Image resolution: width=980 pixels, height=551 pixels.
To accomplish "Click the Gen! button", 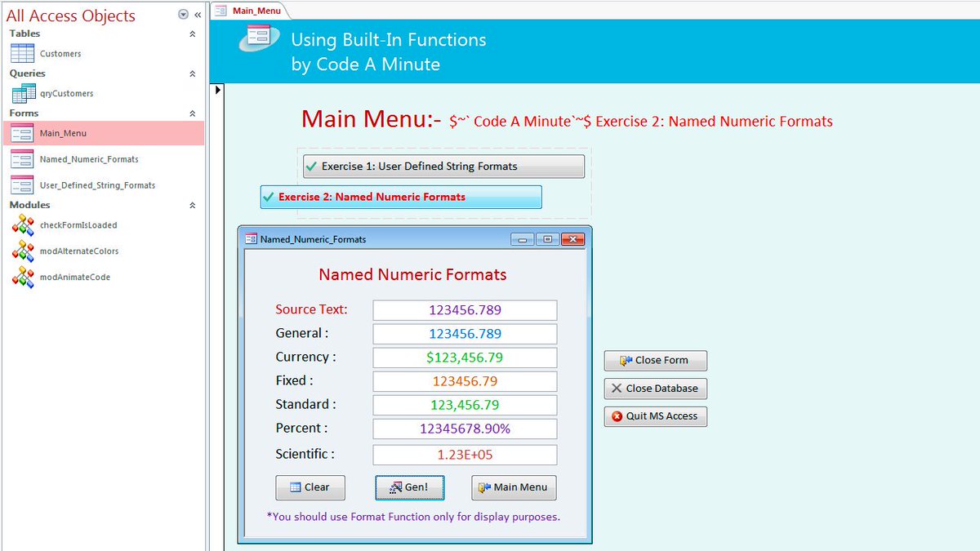I will 410,487.
